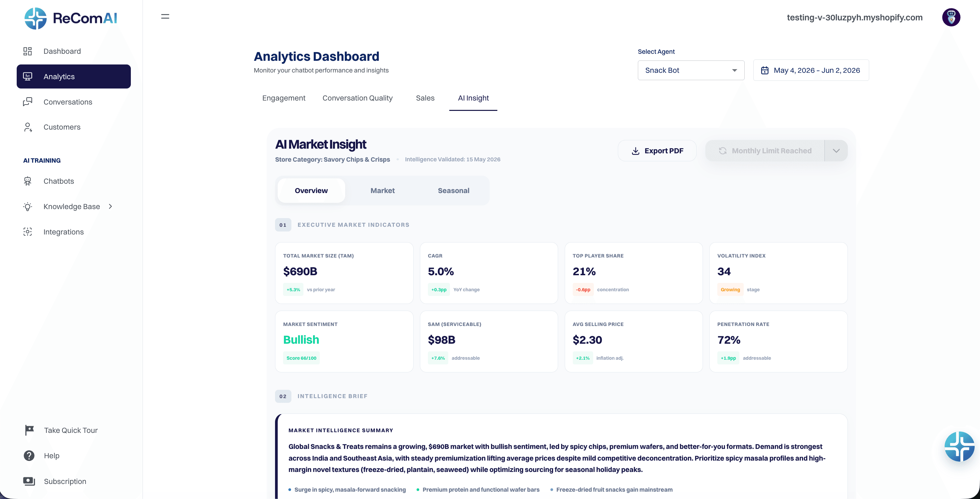
Task: Open the date range picker May 4 - Jun 2
Action: pos(811,70)
